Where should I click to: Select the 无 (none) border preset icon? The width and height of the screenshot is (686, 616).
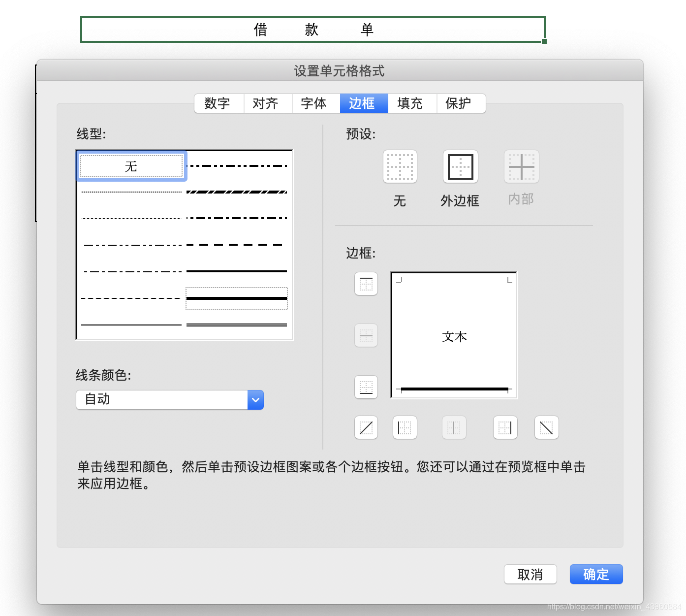(400, 167)
